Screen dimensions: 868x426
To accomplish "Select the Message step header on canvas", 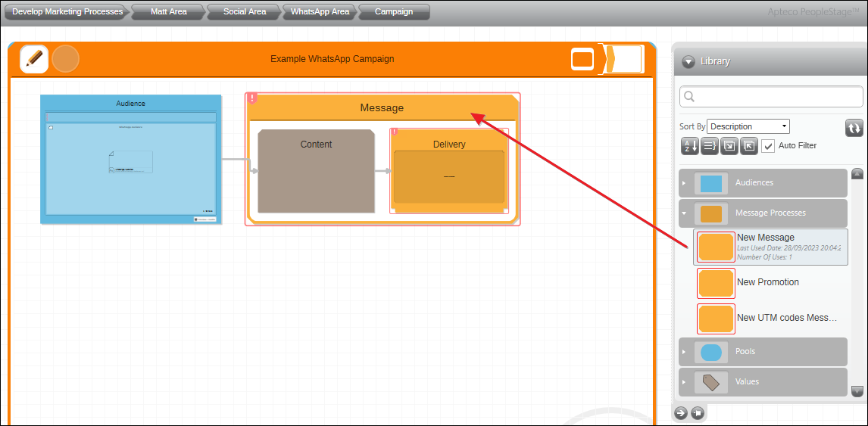I will [x=382, y=108].
